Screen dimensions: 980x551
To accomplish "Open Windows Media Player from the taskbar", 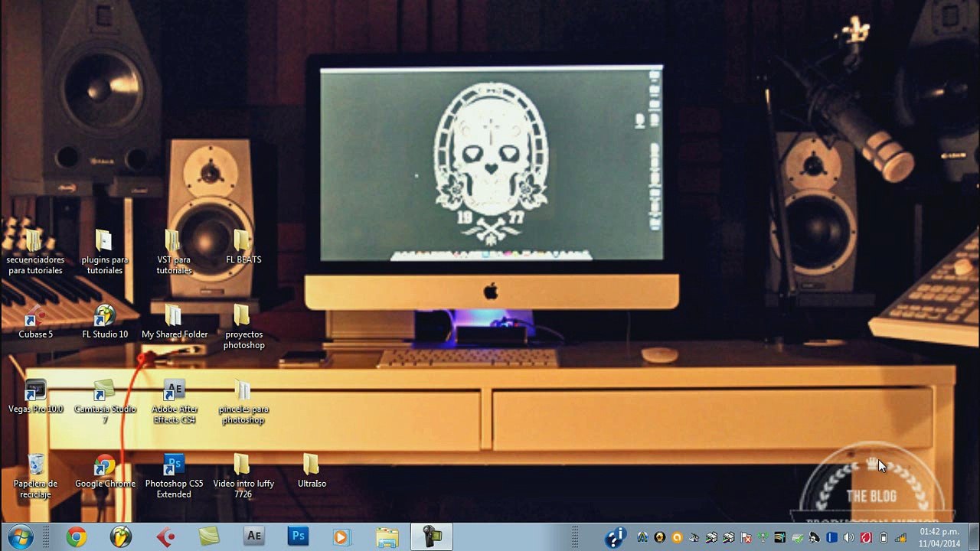I will pyautogui.click(x=342, y=537).
